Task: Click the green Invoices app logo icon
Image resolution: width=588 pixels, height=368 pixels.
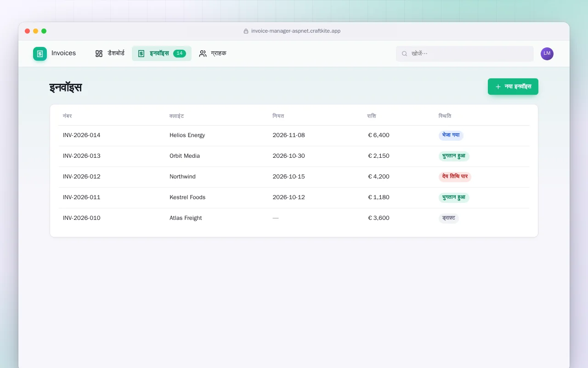Action: point(40,54)
